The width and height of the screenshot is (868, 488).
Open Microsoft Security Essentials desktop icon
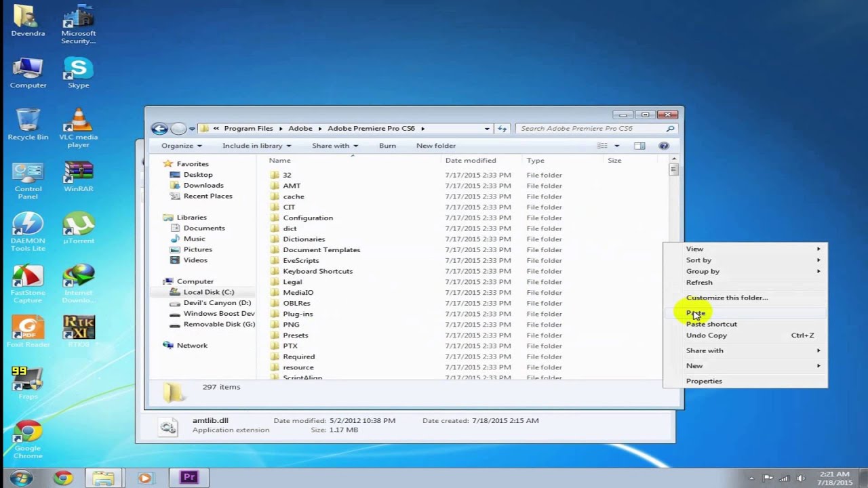(x=78, y=24)
